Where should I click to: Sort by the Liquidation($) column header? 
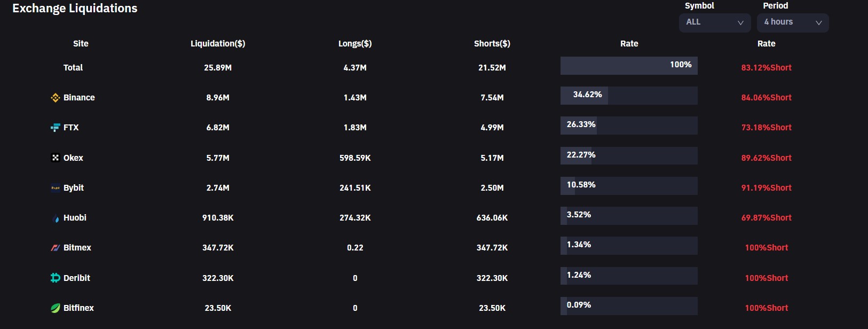coord(218,44)
